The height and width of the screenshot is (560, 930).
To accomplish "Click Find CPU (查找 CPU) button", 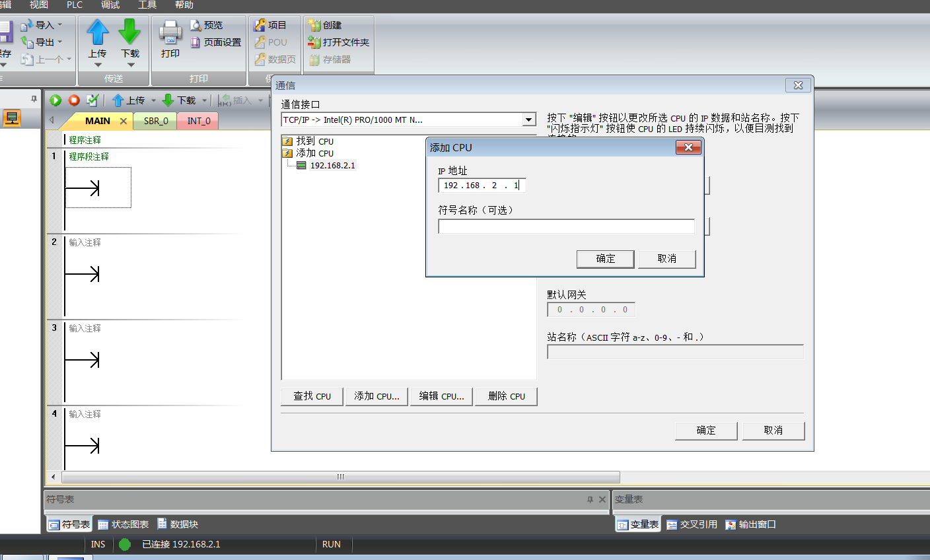I will pos(312,396).
